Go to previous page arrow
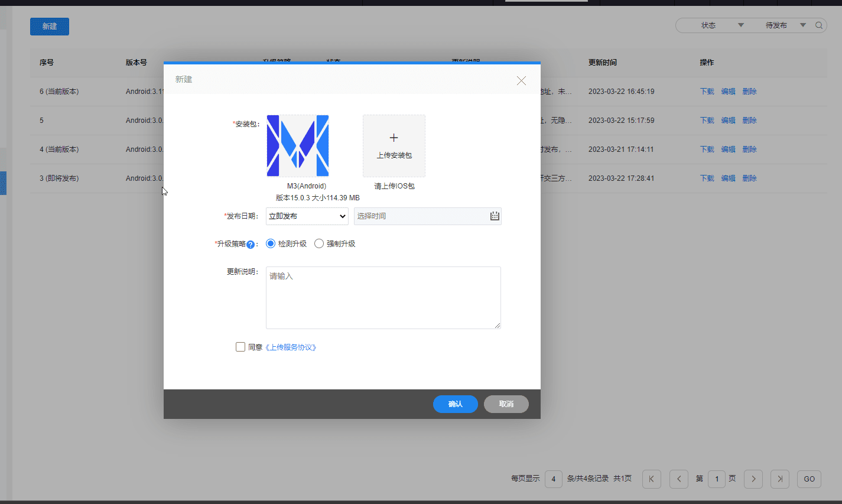Screen dimensions: 842x504 [679, 479]
